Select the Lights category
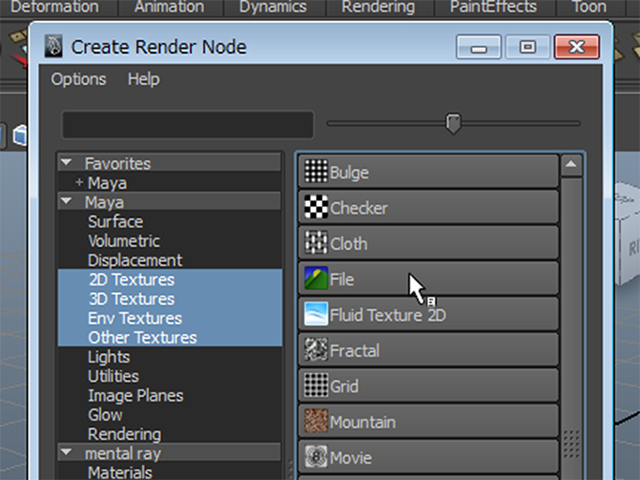This screenshot has width=640, height=480. point(109,357)
